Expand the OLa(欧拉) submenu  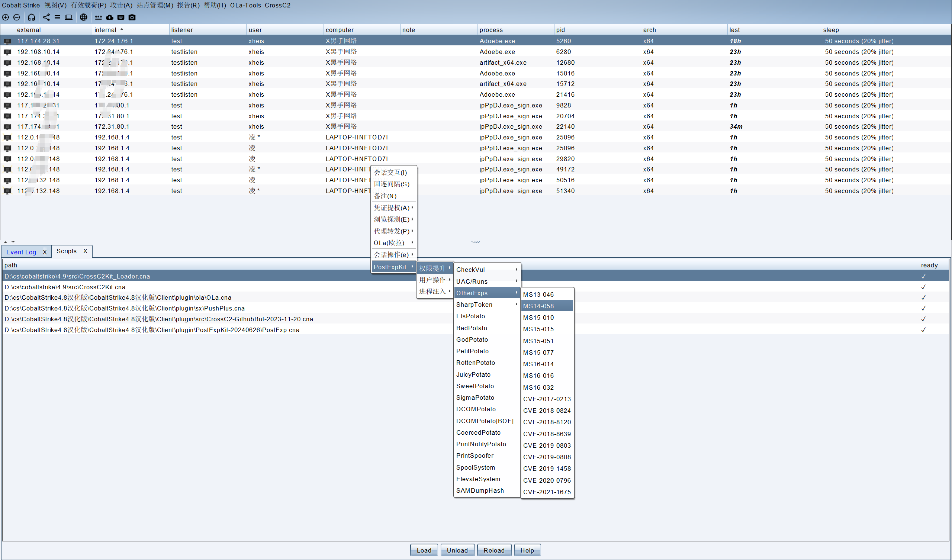click(394, 243)
